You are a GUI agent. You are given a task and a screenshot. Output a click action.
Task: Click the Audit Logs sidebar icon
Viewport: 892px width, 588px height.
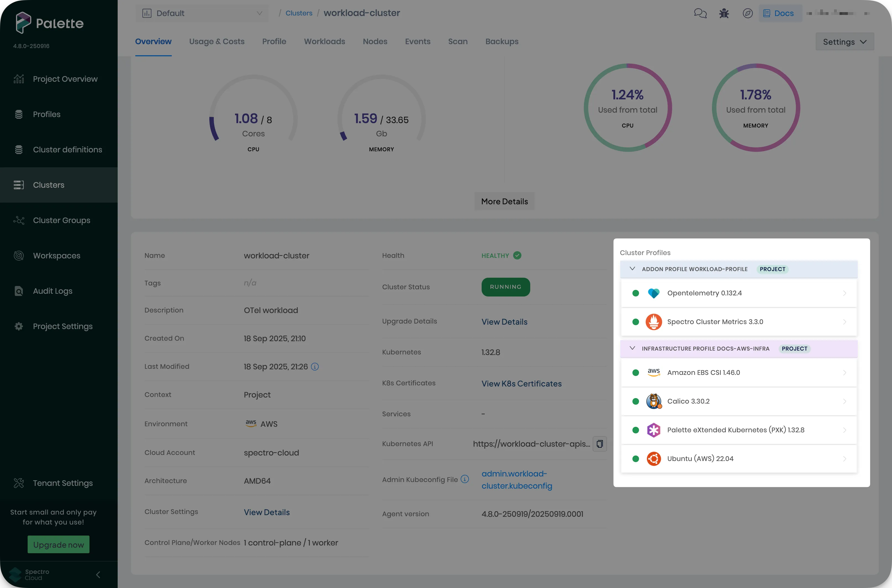point(19,291)
